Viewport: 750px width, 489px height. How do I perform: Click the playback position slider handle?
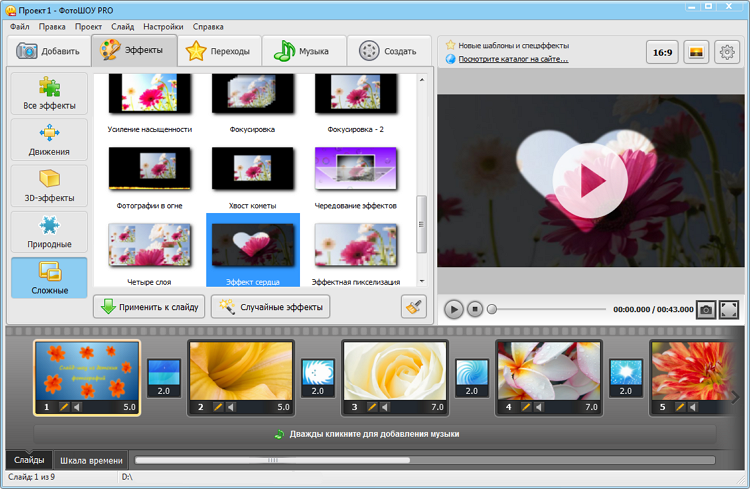tap(492, 310)
